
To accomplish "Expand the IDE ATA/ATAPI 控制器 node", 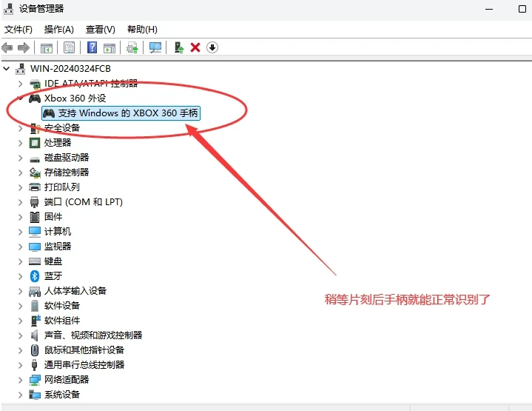I will click(x=21, y=84).
